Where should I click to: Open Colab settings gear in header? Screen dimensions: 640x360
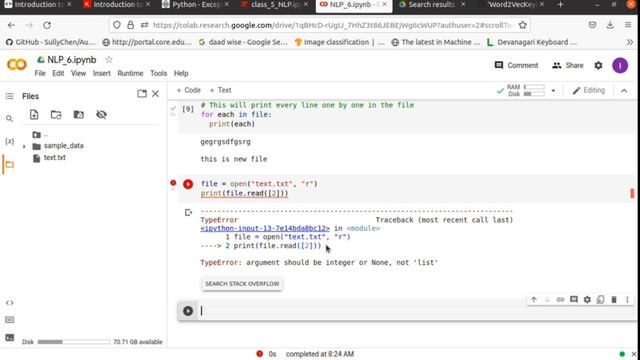598,65
